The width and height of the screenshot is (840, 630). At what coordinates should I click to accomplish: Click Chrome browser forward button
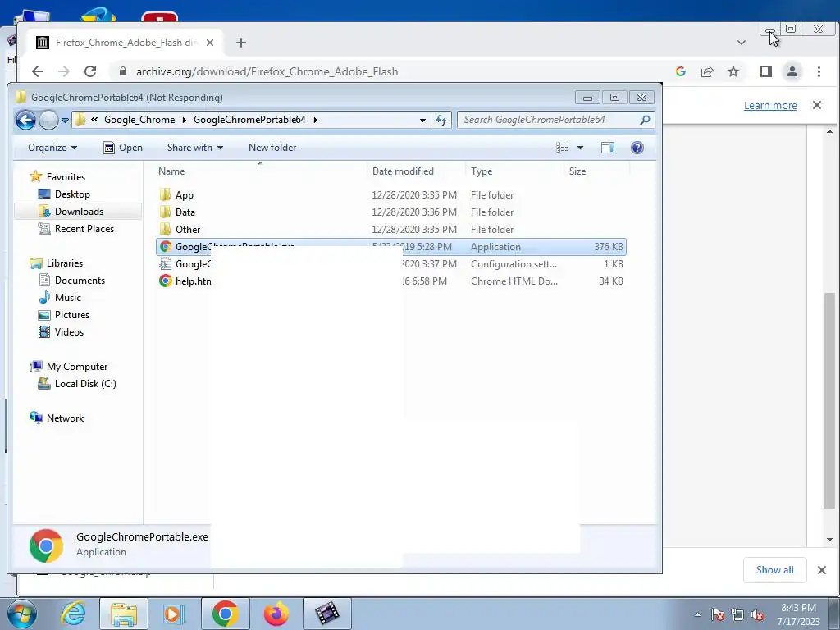pyautogui.click(x=64, y=71)
